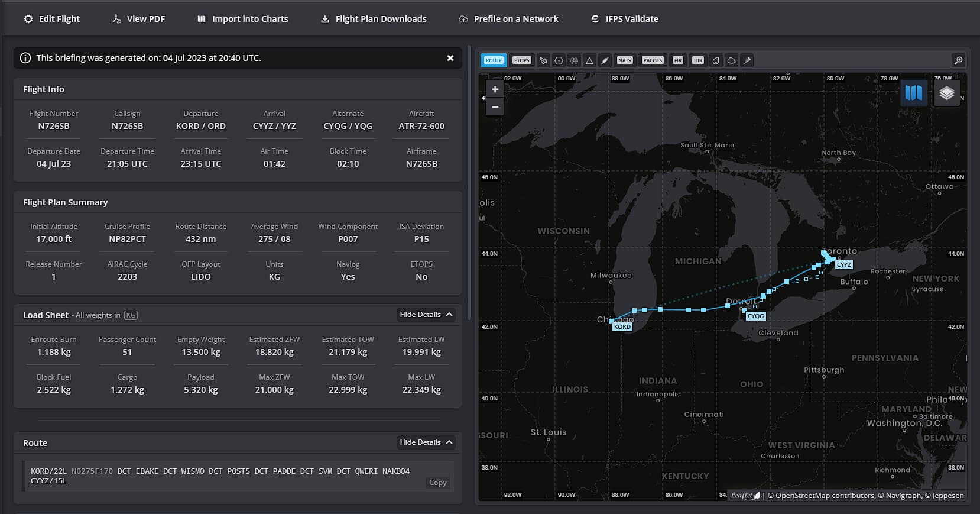Click the triangle waypoint icon in map toolbar
Screen dimensions: 980x514
tap(589, 60)
